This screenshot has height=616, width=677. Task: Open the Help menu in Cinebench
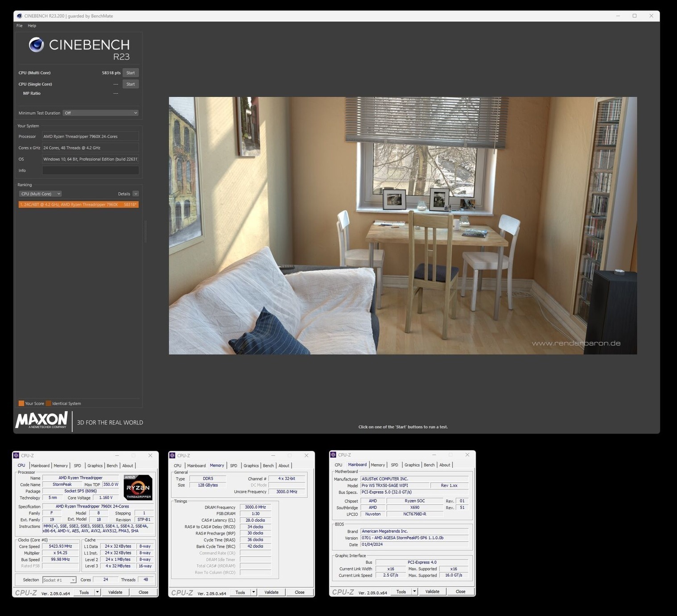pyautogui.click(x=32, y=25)
